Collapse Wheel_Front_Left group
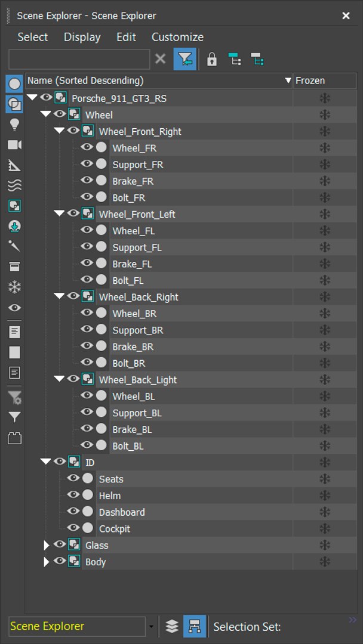 point(59,213)
